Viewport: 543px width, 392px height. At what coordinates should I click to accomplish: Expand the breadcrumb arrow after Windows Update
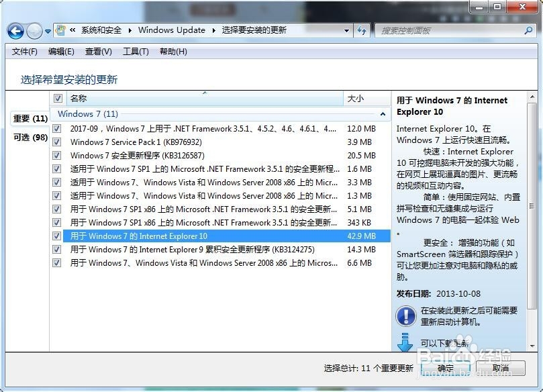click(213, 31)
